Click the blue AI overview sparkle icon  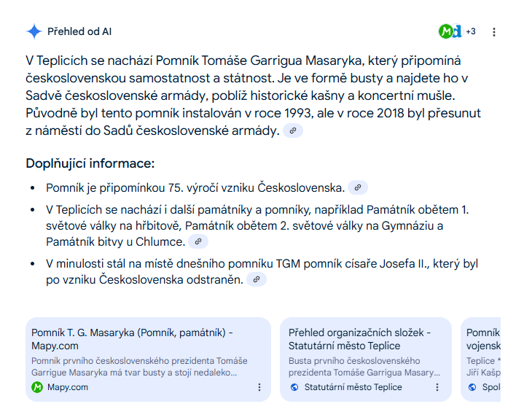(34, 32)
